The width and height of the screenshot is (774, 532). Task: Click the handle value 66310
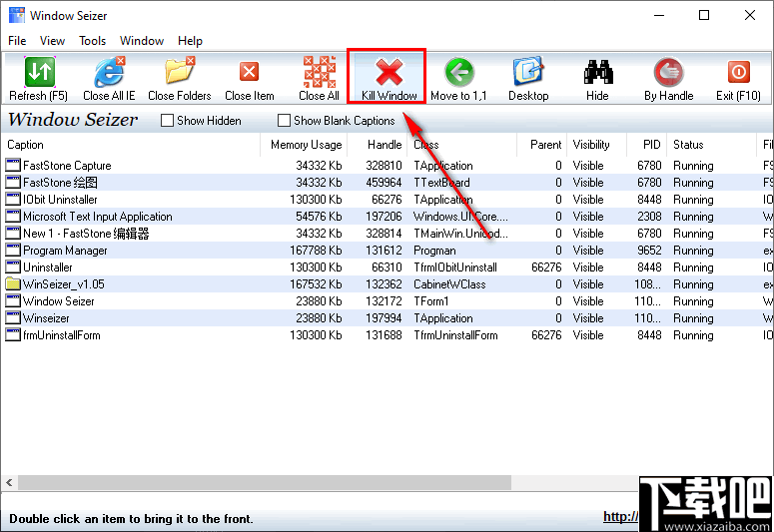[x=387, y=267]
